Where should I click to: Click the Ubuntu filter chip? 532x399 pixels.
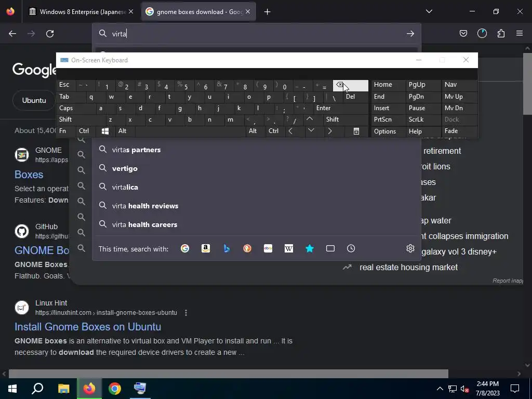[34, 100]
